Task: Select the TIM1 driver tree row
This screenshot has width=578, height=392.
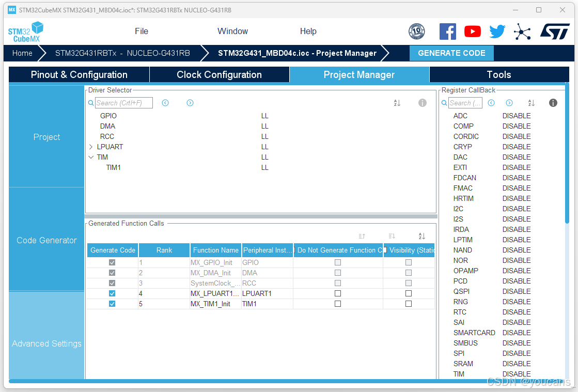Action: pos(114,168)
